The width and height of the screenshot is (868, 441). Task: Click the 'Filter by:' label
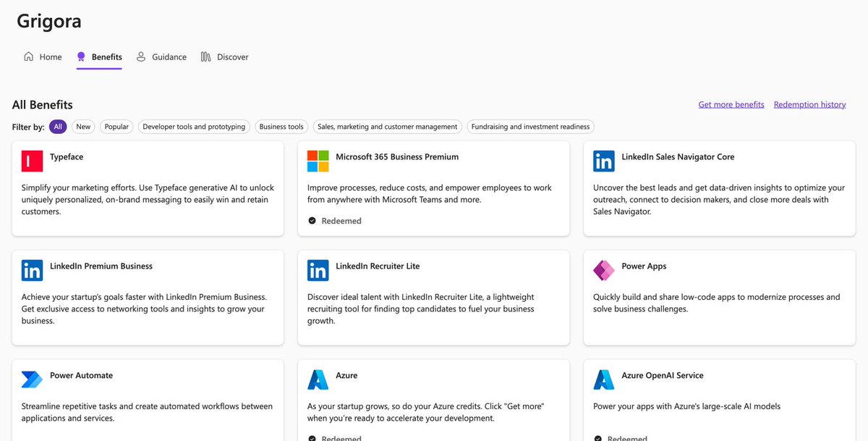click(28, 127)
